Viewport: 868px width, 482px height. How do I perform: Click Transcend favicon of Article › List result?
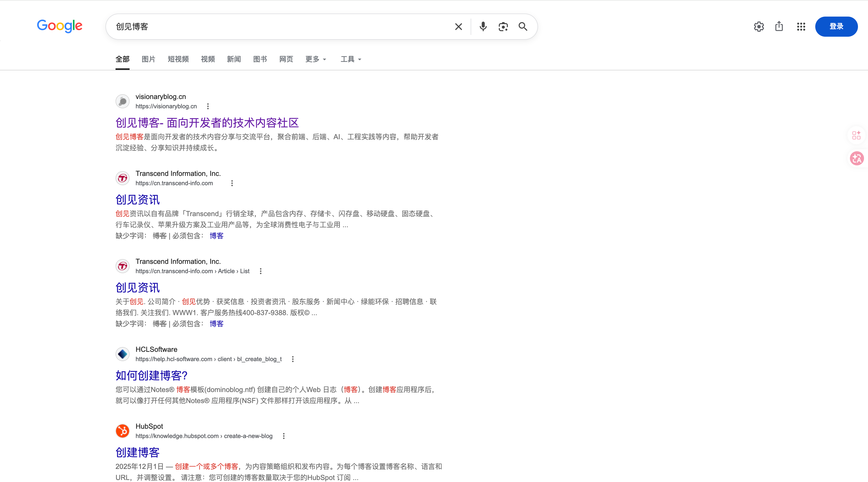click(123, 266)
